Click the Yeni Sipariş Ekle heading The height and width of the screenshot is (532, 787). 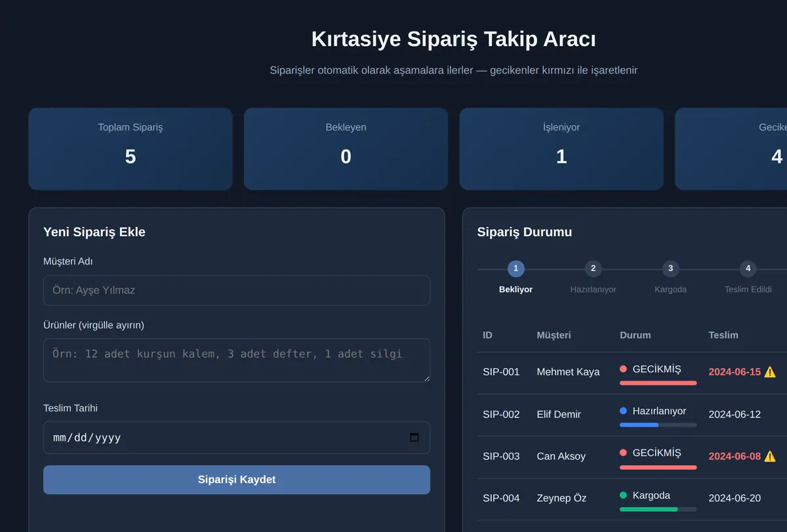[94, 232]
